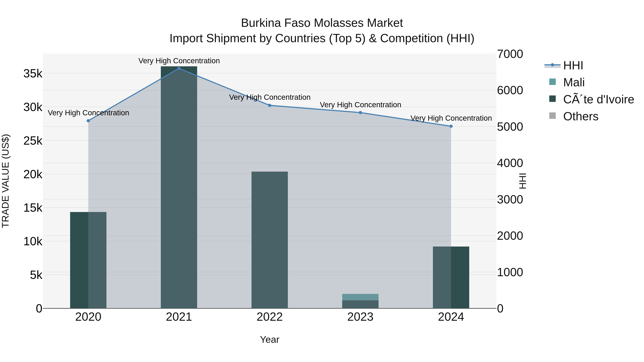644x362 pixels.
Task: Click 2023 Very High Concentration annotation
Action: click(360, 105)
